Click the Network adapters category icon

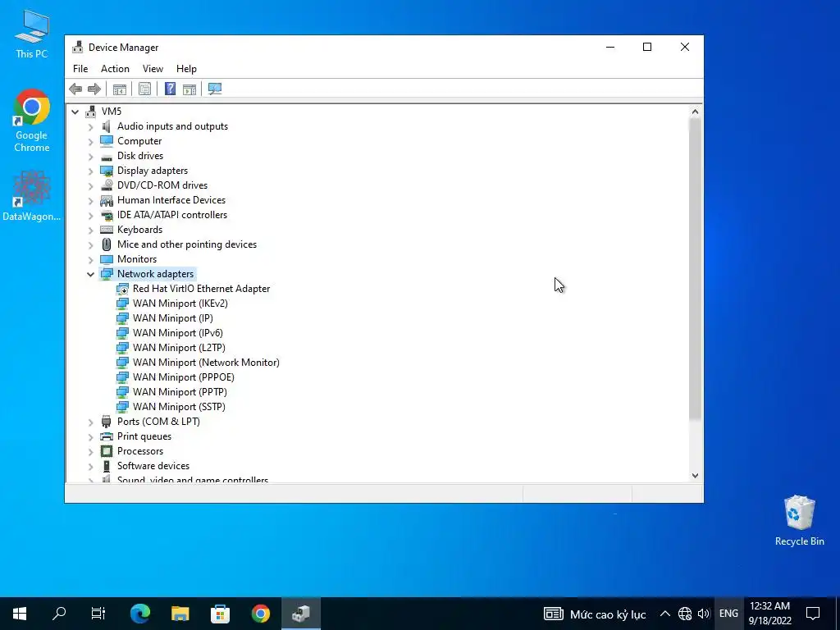pos(107,274)
